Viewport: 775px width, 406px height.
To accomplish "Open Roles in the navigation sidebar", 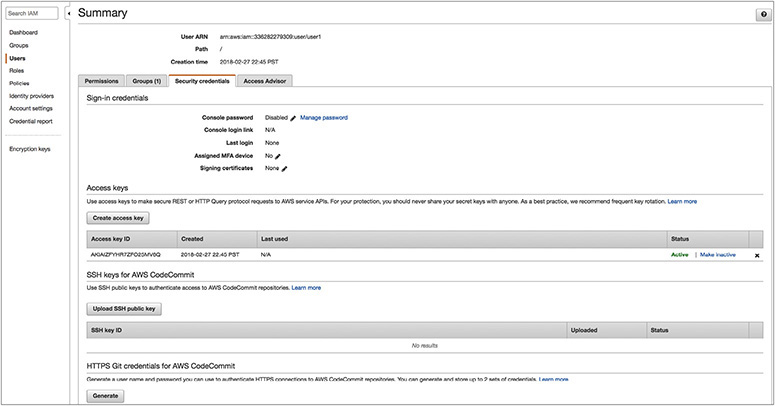I will pos(17,71).
